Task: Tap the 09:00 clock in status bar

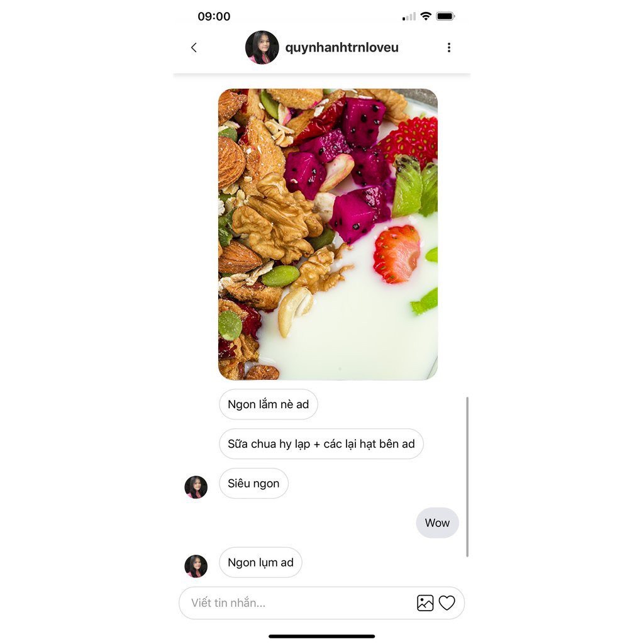Action: [x=214, y=16]
